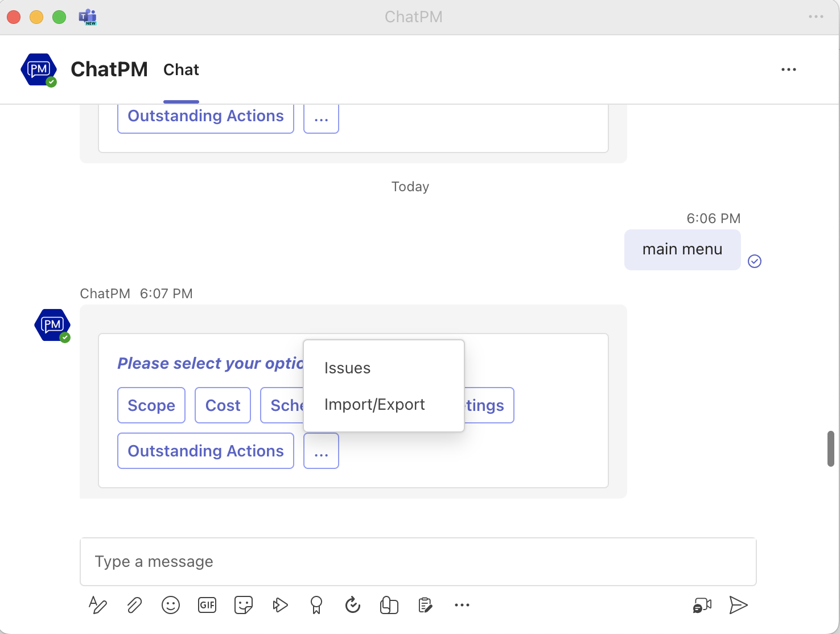Click the main menu sent message bubble

[682, 250]
